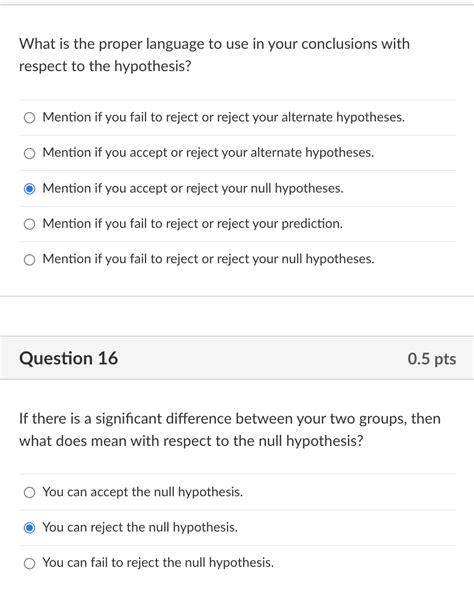
Task: Click the question text about significant difference between groups
Action: point(230,430)
